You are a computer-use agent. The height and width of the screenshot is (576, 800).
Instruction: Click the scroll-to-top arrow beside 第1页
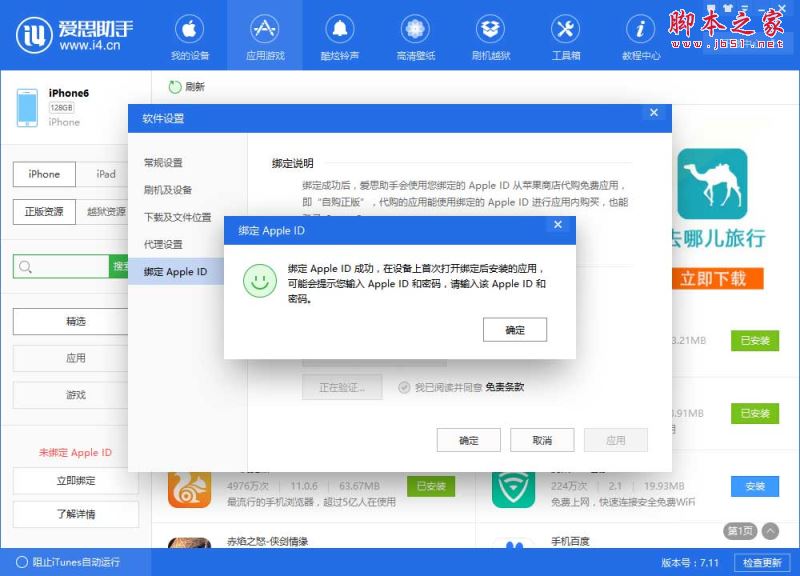(770, 531)
